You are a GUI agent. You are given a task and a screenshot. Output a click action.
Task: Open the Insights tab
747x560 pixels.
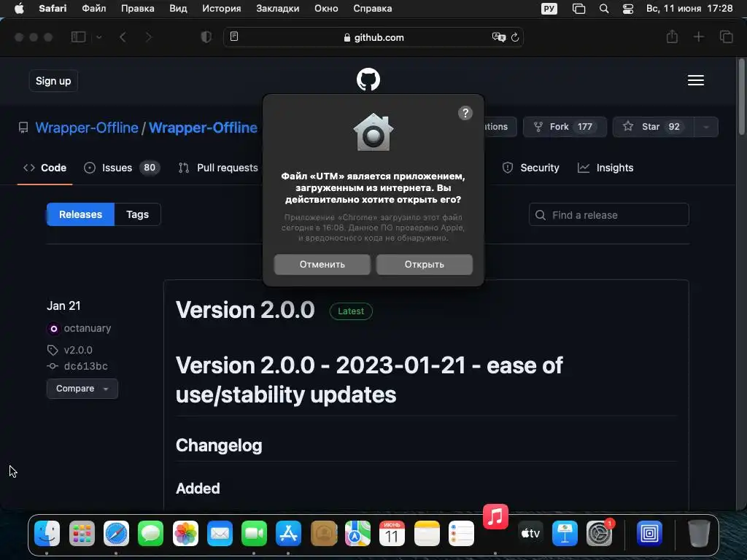point(605,168)
